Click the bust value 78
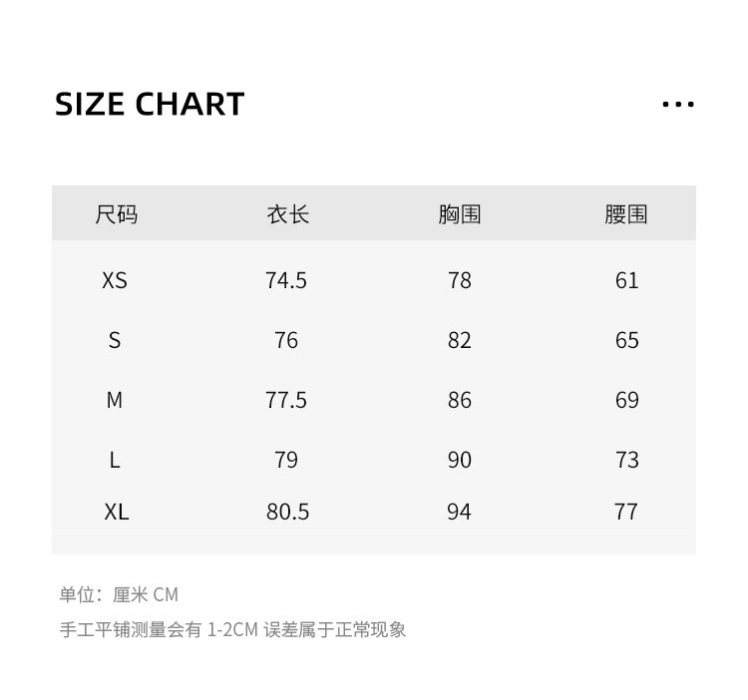 click(x=459, y=280)
